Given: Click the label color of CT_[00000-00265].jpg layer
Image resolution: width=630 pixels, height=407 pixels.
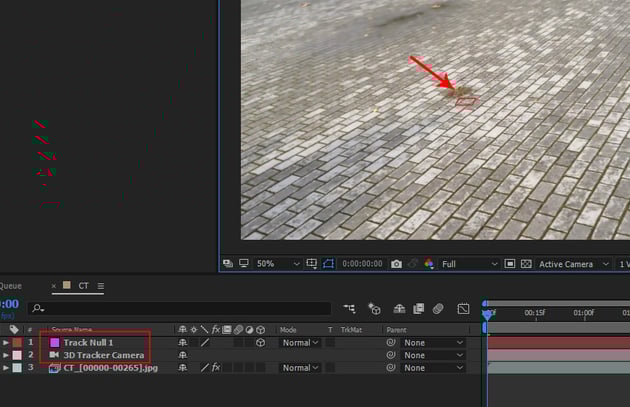Looking at the screenshot, I should click(17, 368).
